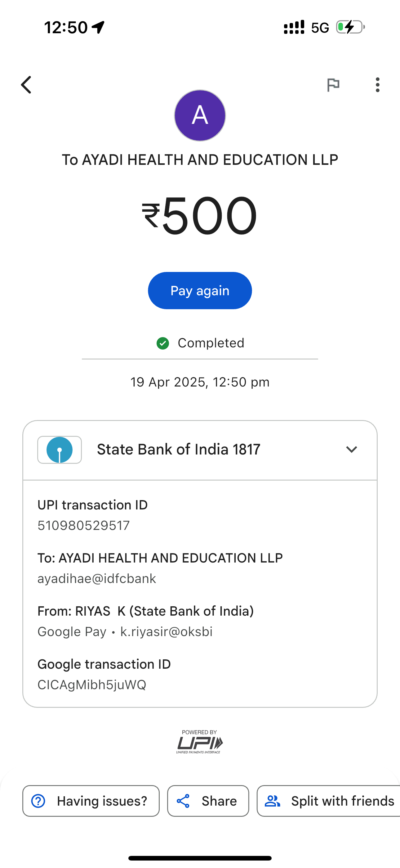
Task: Tap Split with friends button
Action: point(329,801)
